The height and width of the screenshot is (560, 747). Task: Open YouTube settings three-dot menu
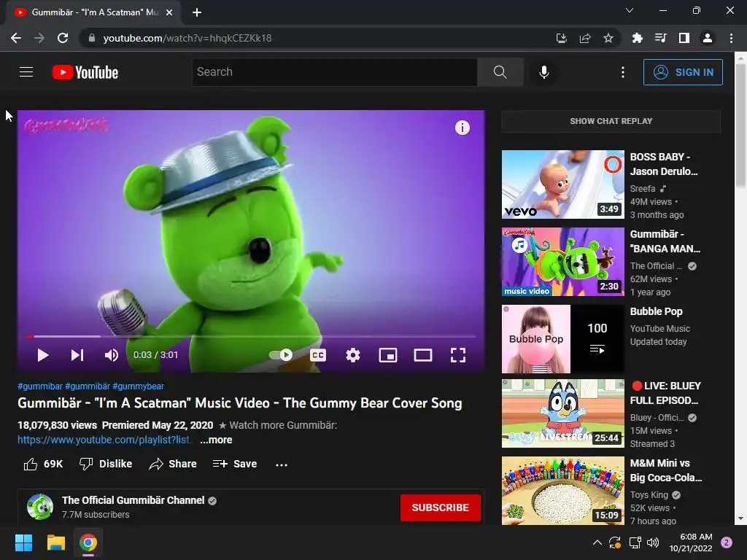coord(623,72)
